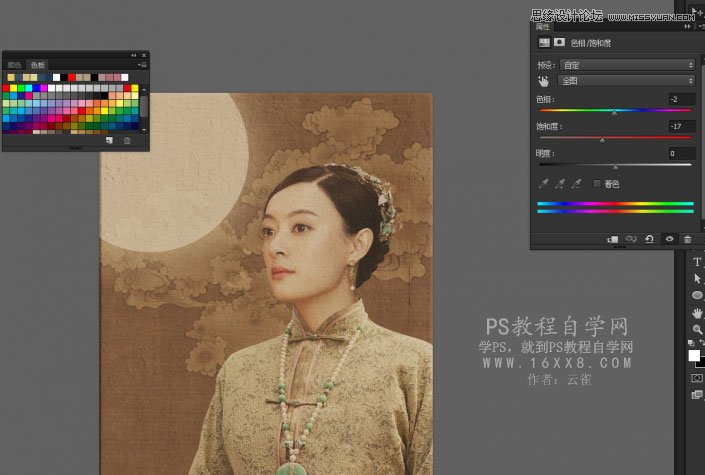Select the Properties (属性) tab
Image resolution: width=705 pixels, height=475 pixels.
[543, 27]
